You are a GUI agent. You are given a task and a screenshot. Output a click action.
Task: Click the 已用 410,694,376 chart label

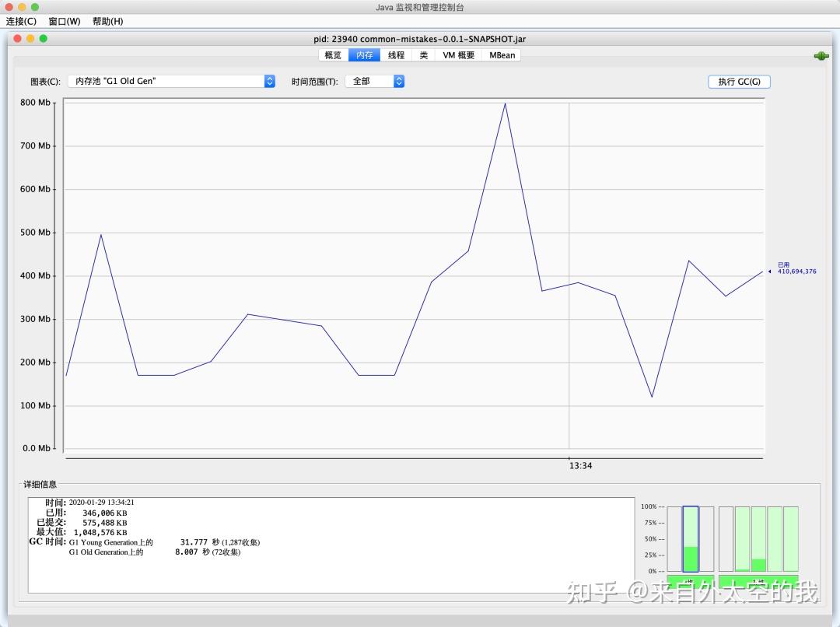796,268
